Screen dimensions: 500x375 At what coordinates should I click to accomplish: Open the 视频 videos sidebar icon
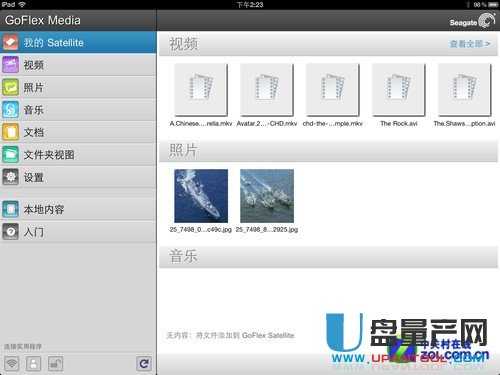10,65
